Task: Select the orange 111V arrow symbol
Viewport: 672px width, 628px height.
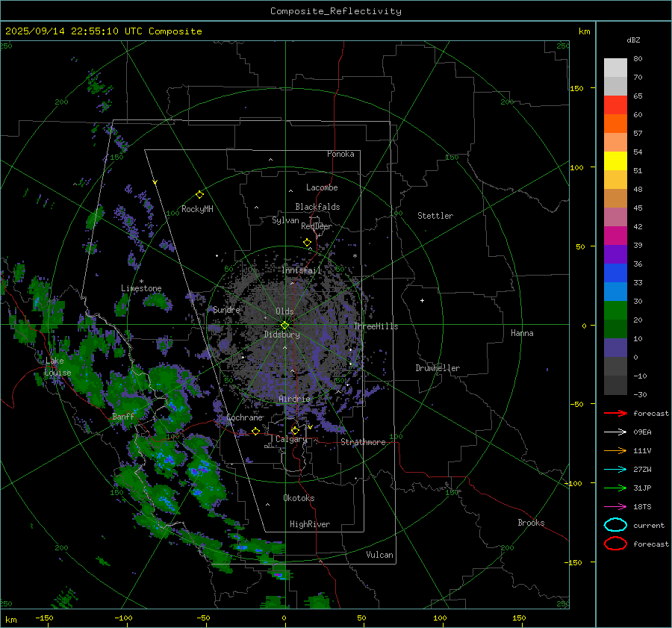Action: [x=615, y=450]
